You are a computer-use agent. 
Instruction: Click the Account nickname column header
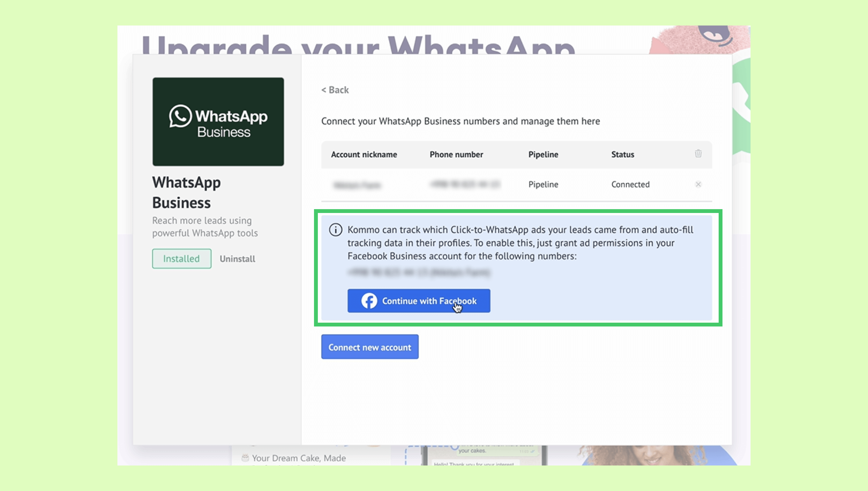[364, 154]
